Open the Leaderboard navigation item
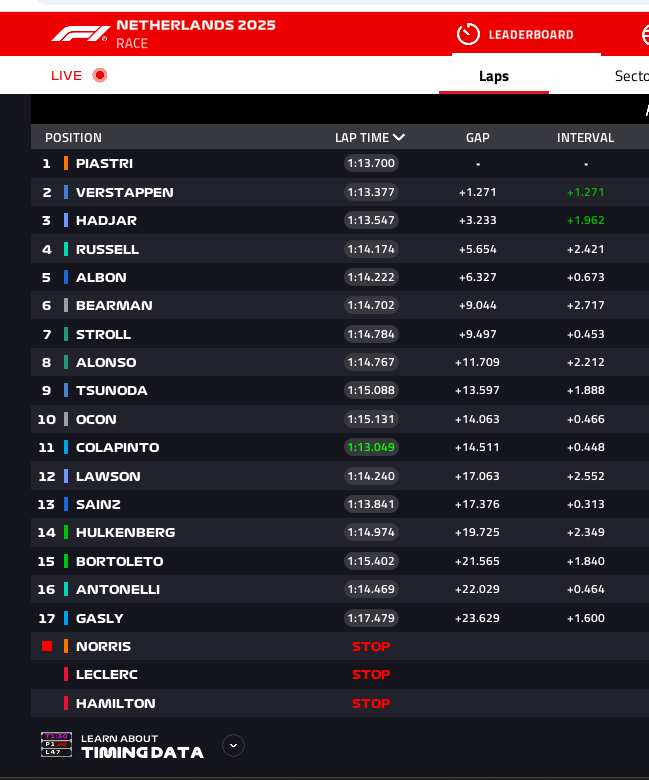Image resolution: width=649 pixels, height=780 pixels. [x=530, y=34]
